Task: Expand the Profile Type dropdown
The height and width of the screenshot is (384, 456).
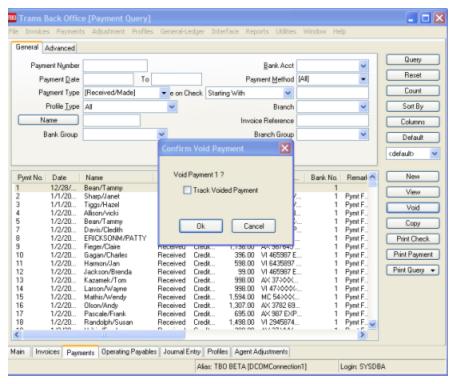Action: pos(172,107)
